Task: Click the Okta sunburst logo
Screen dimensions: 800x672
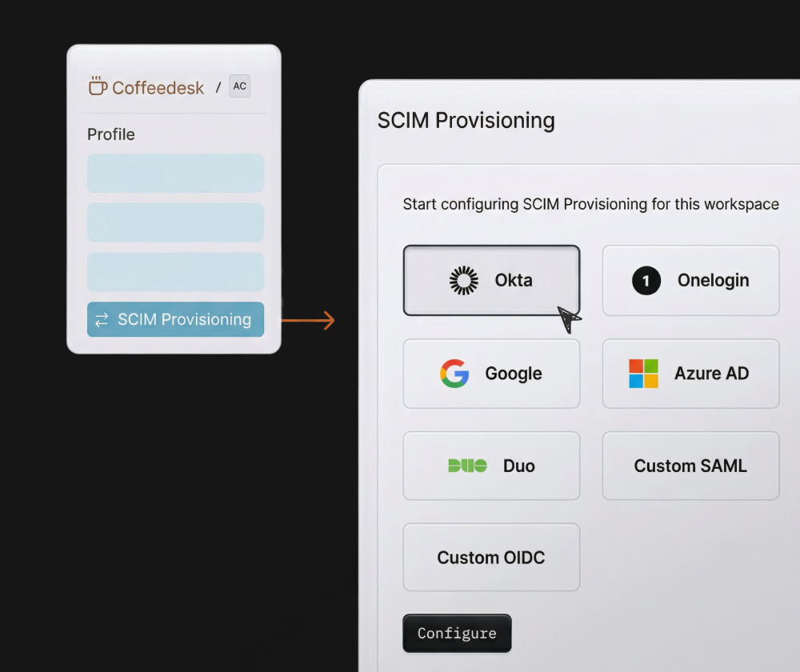Action: 464,280
